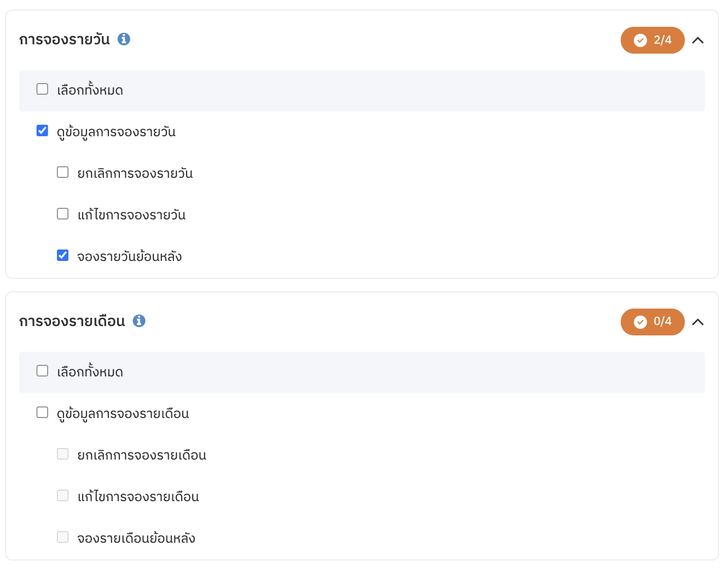Enable แก้ไขการจองรายวัน checkbox
Viewport: 728px width, 569px height.
pos(63,213)
